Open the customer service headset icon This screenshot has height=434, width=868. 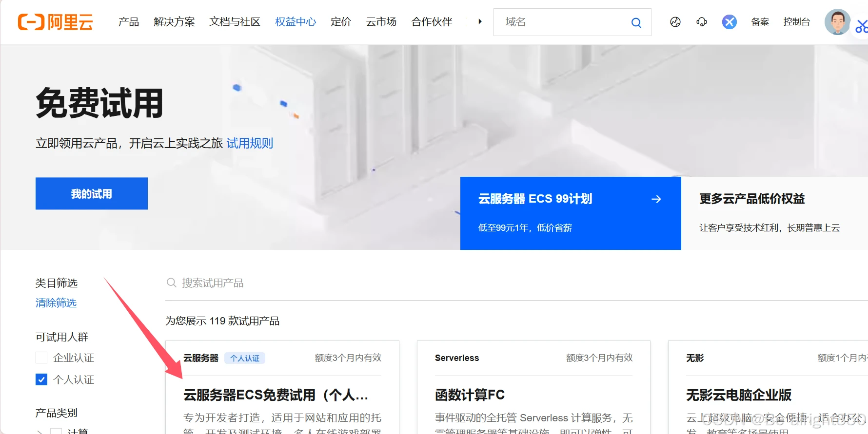702,22
